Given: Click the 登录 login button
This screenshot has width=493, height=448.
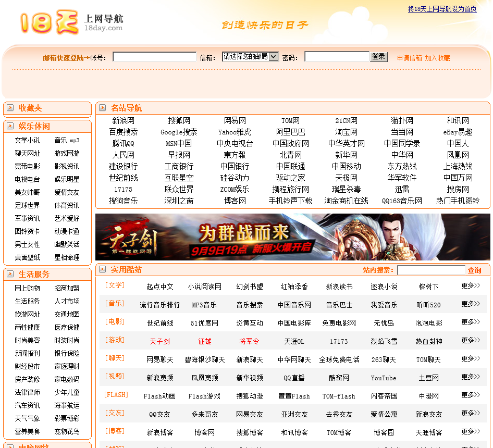Looking at the screenshot, I should pyautogui.click(x=378, y=57).
